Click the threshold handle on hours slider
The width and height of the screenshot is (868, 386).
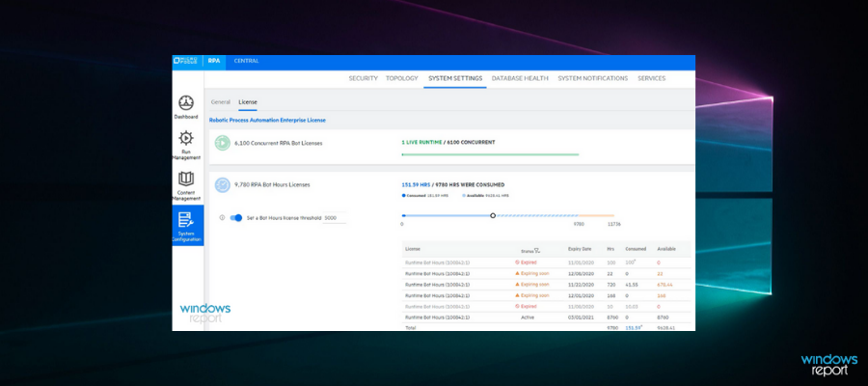click(x=493, y=215)
